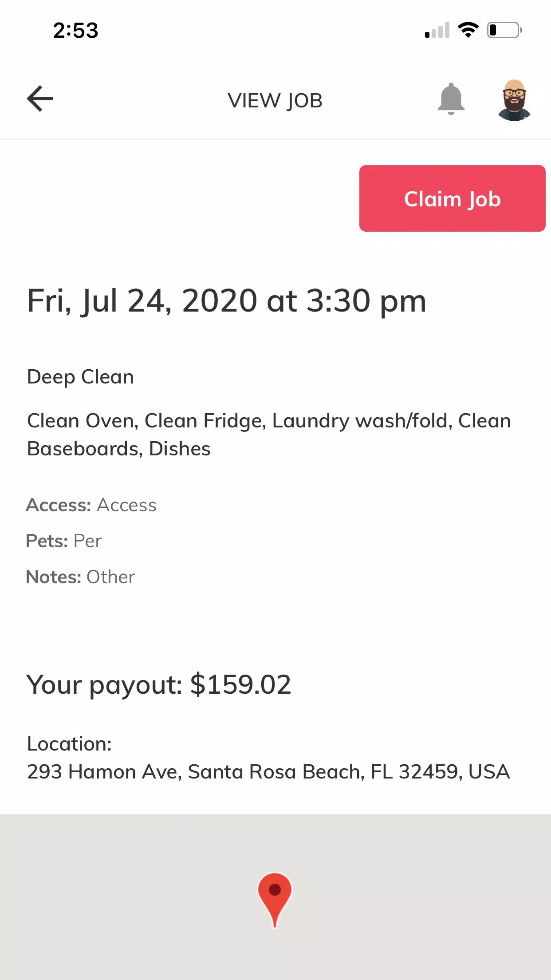Tap the battery indicator icon

coord(504,30)
